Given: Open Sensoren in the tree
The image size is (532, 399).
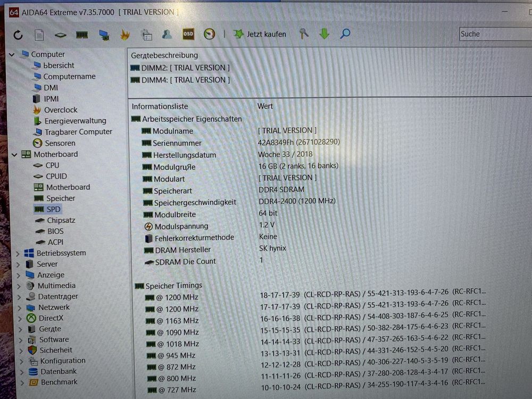Looking at the screenshot, I should 60,143.
